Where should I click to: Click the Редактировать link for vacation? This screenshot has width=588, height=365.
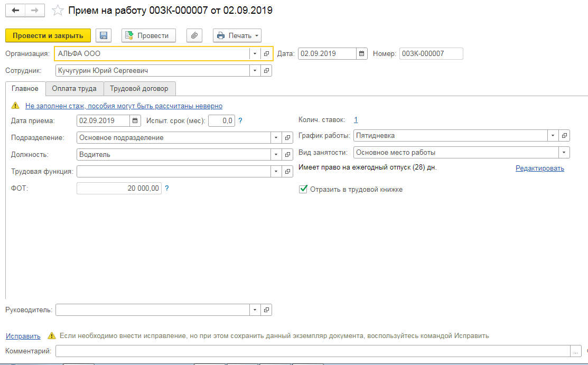coord(539,169)
